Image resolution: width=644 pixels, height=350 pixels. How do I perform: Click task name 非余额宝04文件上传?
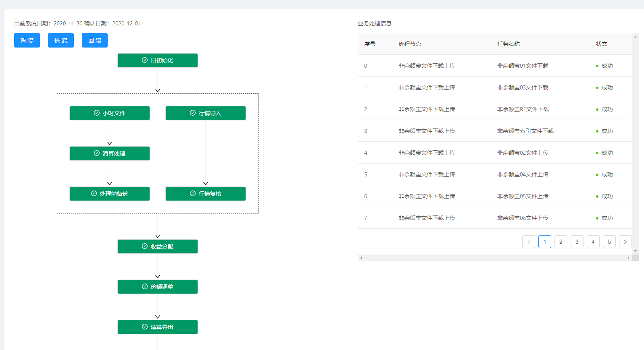tap(523, 174)
